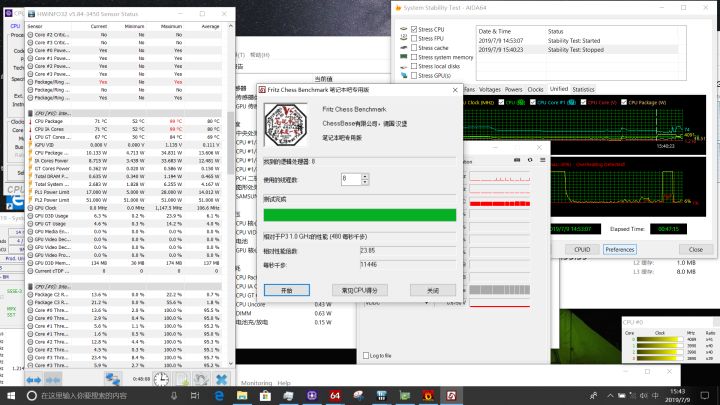Select Stability Test: Stopped log entry
The height and width of the screenshot is (405, 720).
(x=578, y=50)
